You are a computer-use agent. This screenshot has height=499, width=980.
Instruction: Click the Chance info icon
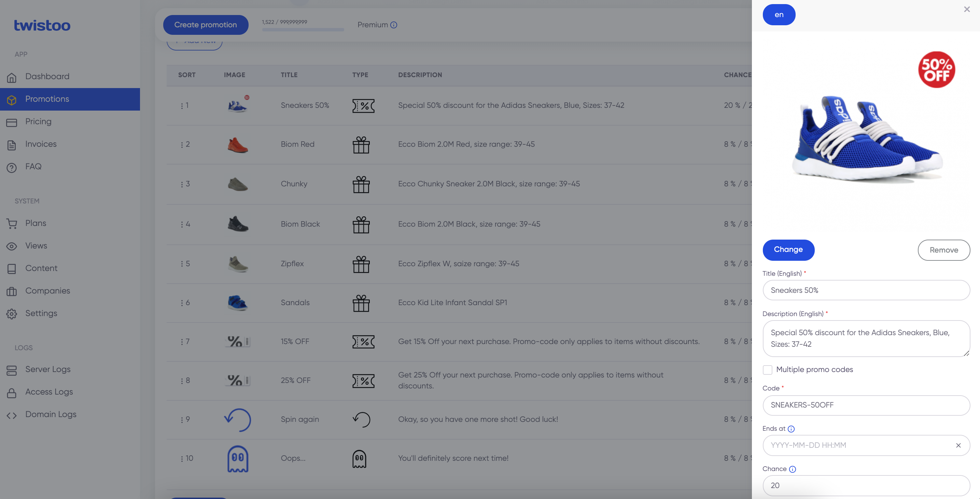(x=792, y=469)
